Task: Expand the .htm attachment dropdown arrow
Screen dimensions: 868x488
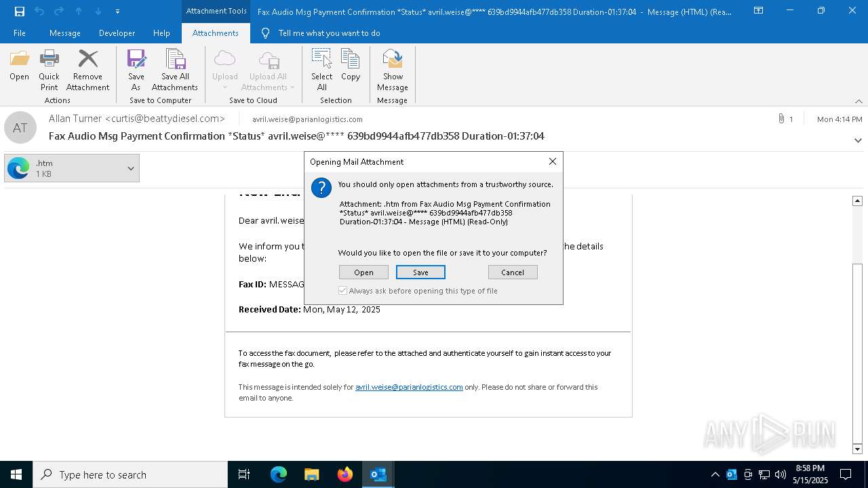Action: pos(130,168)
